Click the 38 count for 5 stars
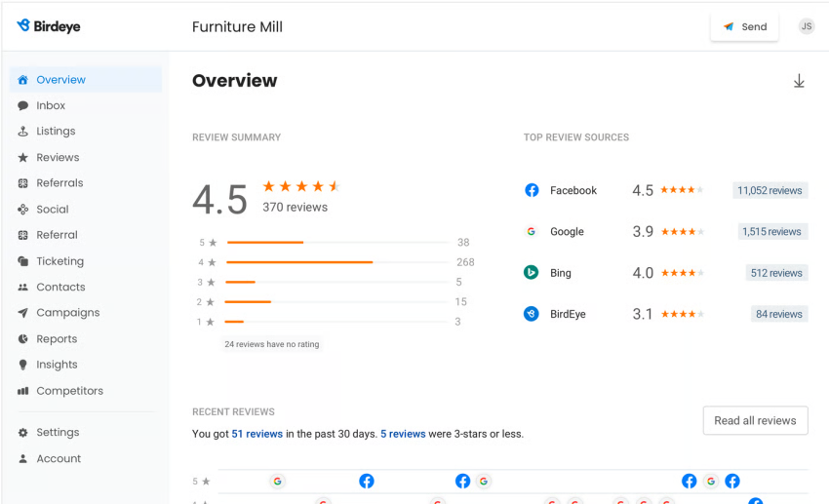Screen dimensions: 829x504 coord(463,243)
